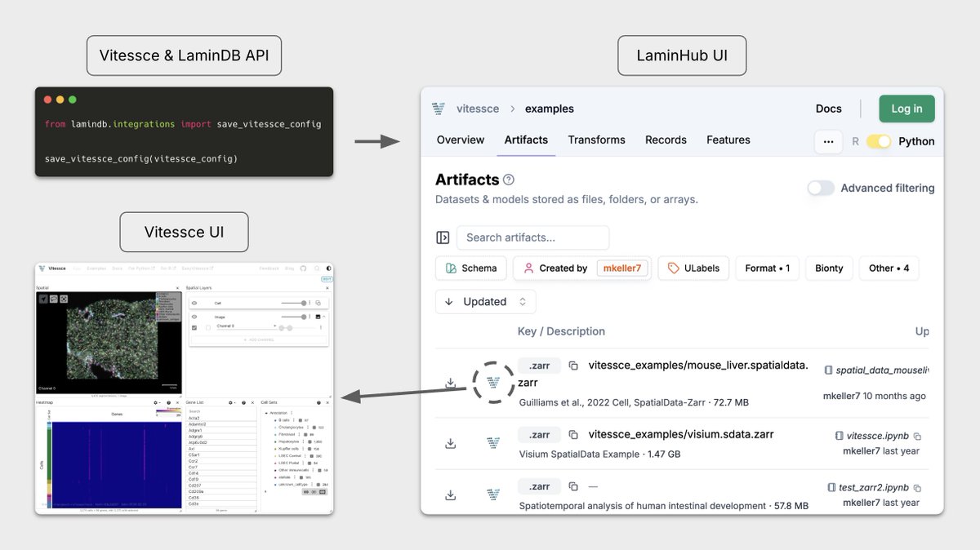Viewport: 980px width, 550px height.
Task: Select the Artifacts tab
Action: click(x=526, y=140)
